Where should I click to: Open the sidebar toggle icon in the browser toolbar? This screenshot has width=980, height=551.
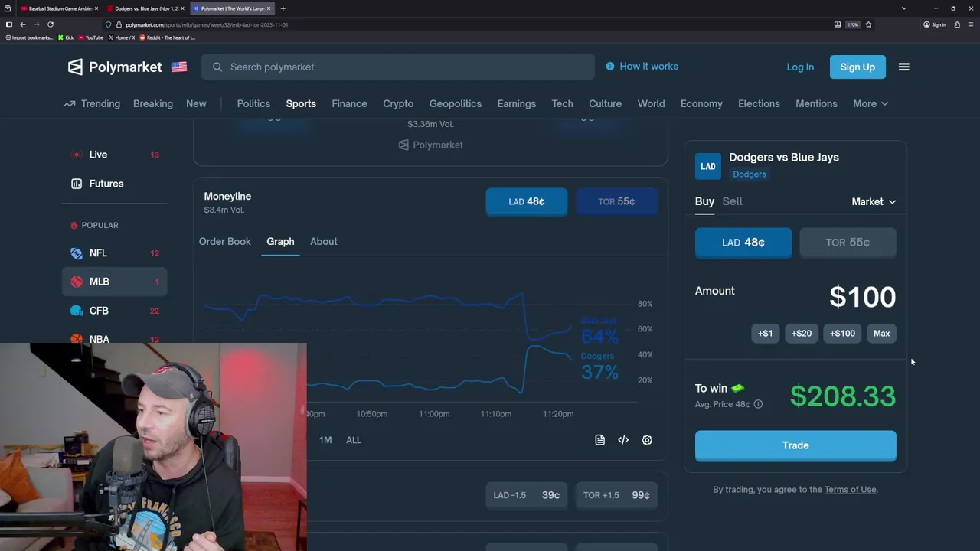pos(9,24)
